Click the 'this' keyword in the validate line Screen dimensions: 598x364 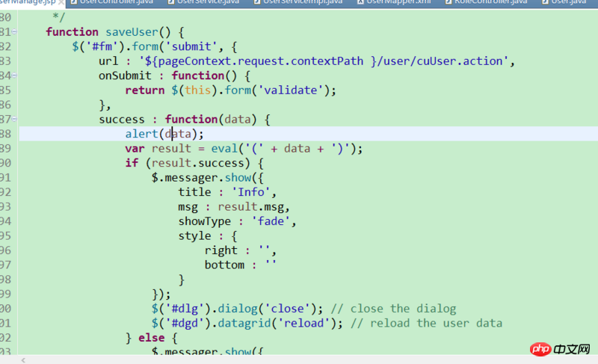click(198, 90)
